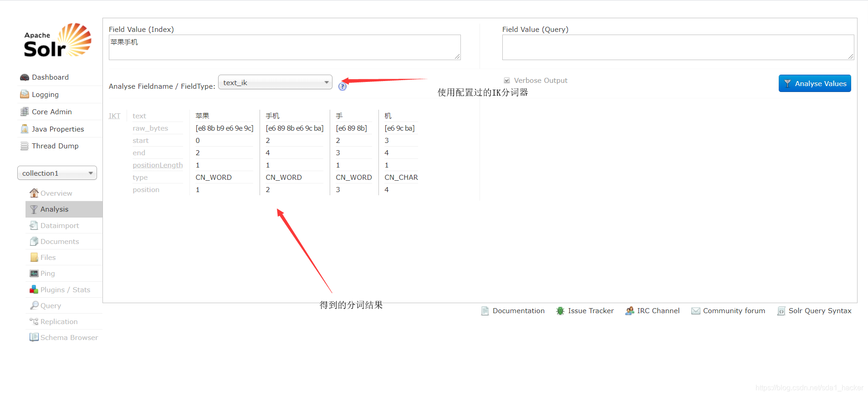
Task: Click the Logging notepad icon
Action: point(25,94)
